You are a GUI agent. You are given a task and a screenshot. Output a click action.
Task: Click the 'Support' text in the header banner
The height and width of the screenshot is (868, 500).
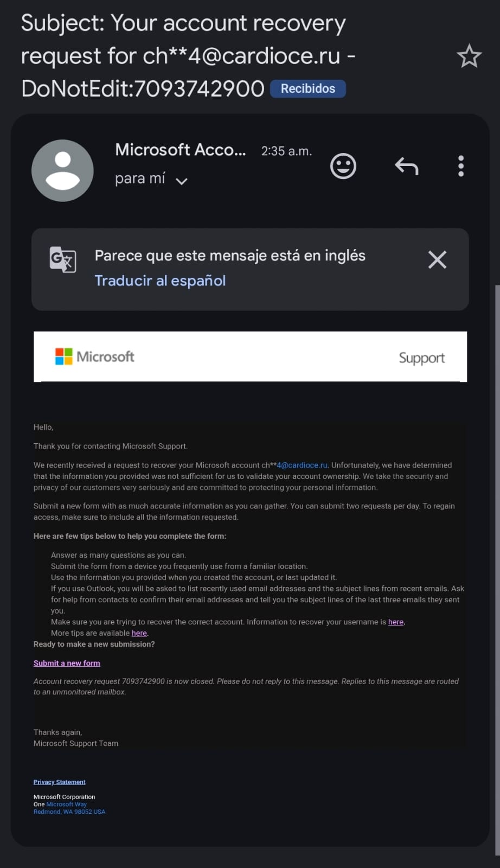pyautogui.click(x=421, y=358)
